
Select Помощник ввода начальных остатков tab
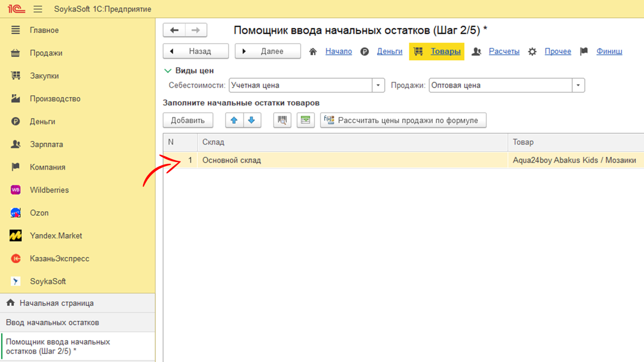tap(77, 346)
